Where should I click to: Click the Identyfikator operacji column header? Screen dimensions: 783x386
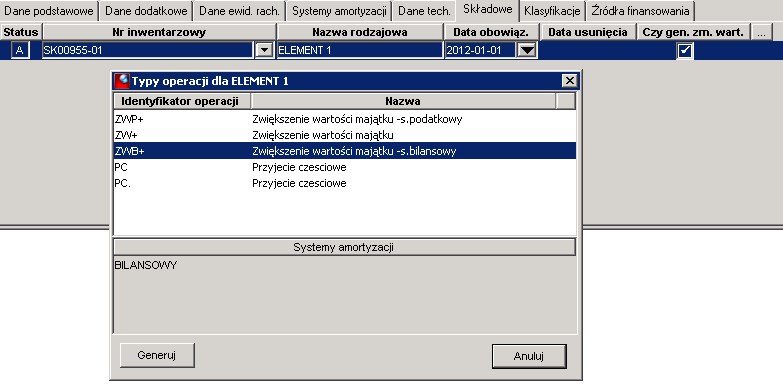(x=182, y=101)
